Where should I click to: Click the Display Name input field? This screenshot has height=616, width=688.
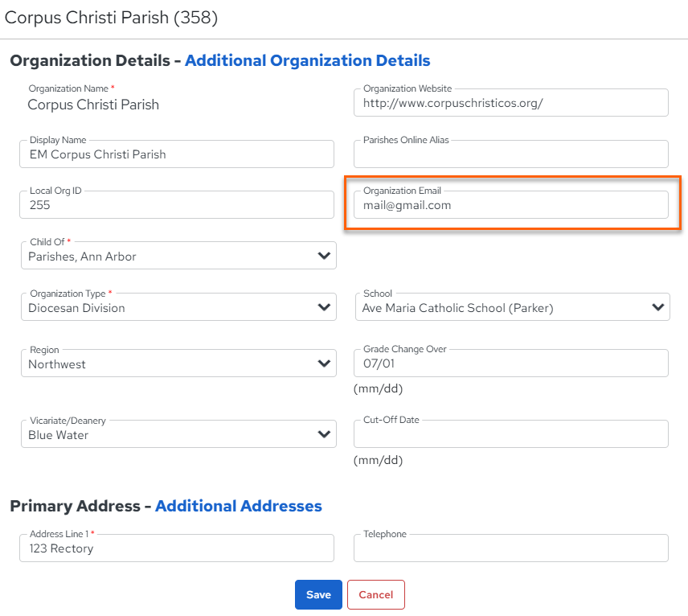click(177, 154)
